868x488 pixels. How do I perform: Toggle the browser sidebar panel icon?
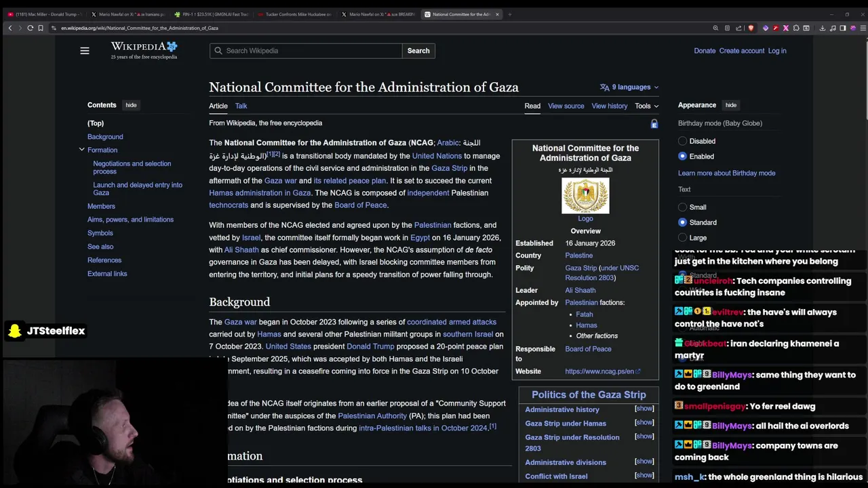click(843, 28)
